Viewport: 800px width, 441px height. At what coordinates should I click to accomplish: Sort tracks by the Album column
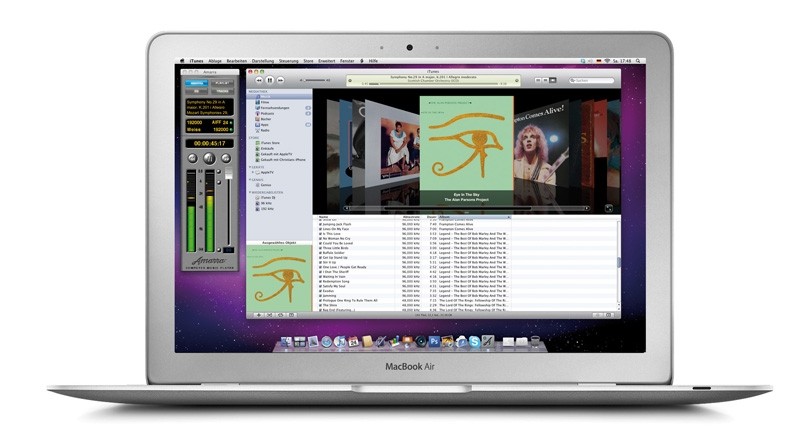pos(474,217)
